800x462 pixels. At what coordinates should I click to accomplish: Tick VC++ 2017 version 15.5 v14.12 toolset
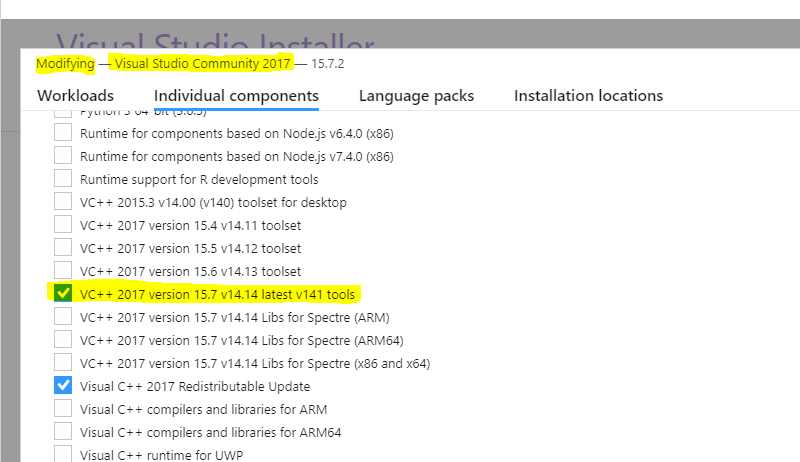click(x=63, y=247)
